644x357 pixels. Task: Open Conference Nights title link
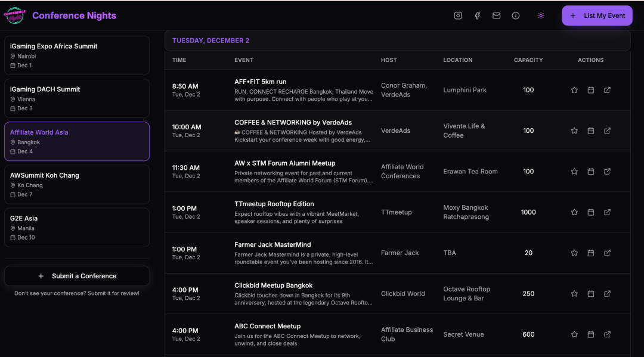coord(75,15)
